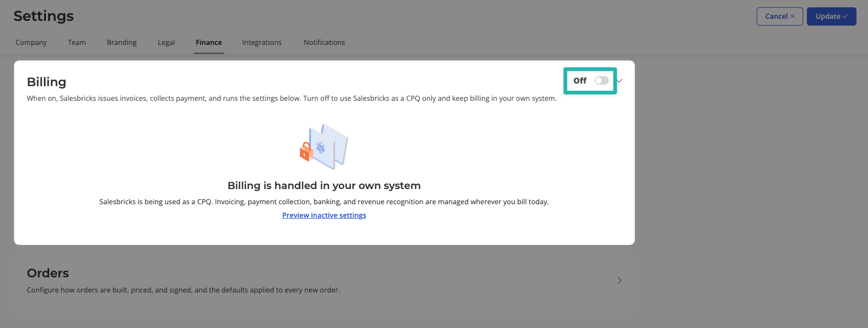Go to the Legal tab
The width and height of the screenshot is (868, 328).
tap(166, 42)
